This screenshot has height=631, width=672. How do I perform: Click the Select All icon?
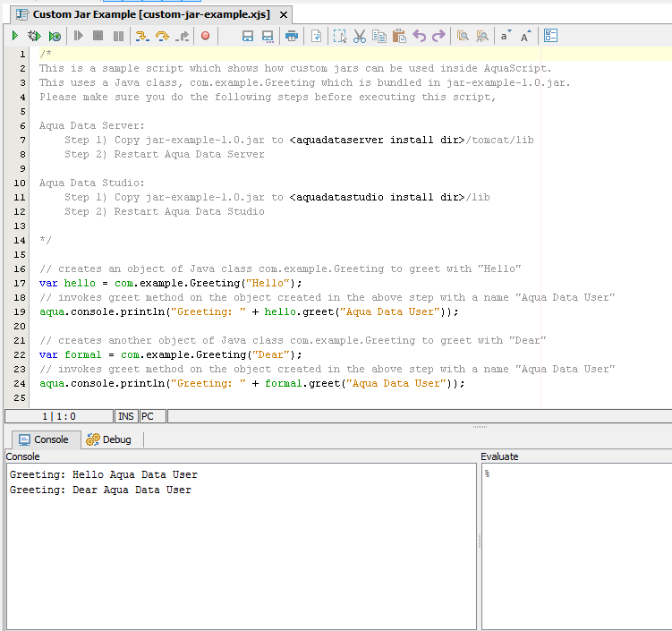pyautogui.click(x=340, y=36)
